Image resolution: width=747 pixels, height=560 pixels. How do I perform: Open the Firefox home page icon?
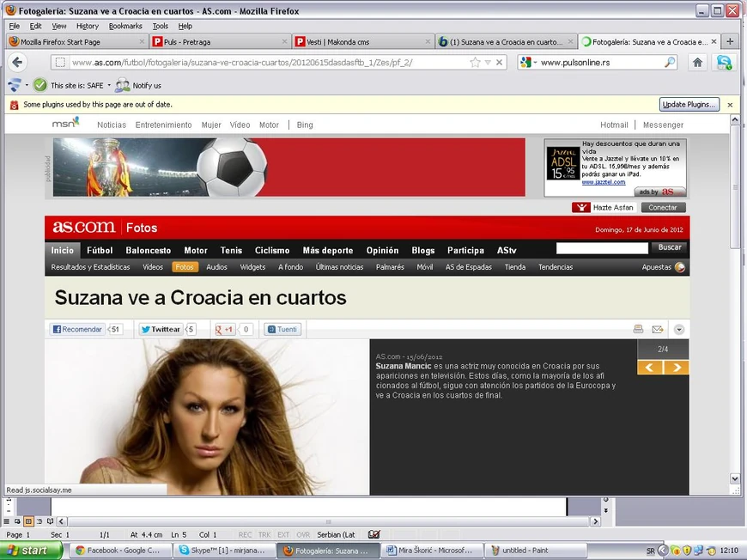(697, 63)
